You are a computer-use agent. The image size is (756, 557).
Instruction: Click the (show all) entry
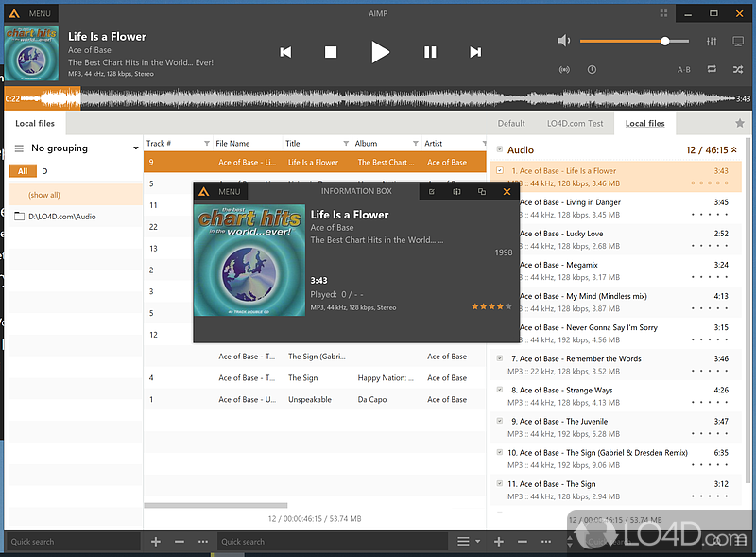pyautogui.click(x=76, y=195)
